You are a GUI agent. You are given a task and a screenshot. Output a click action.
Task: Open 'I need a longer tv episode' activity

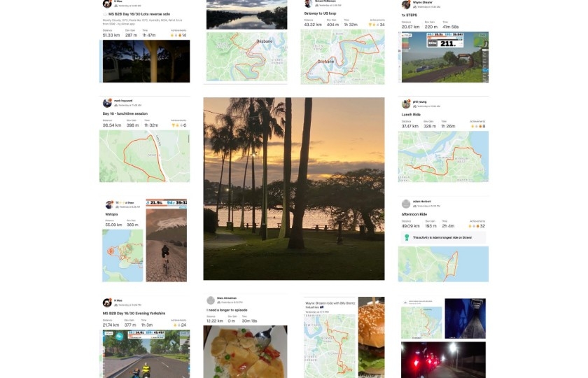click(x=227, y=310)
